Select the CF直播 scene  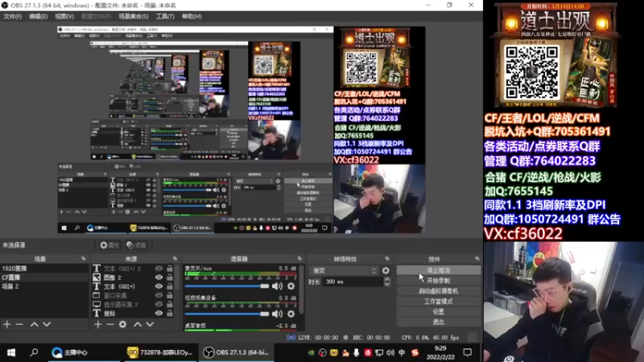point(44,278)
